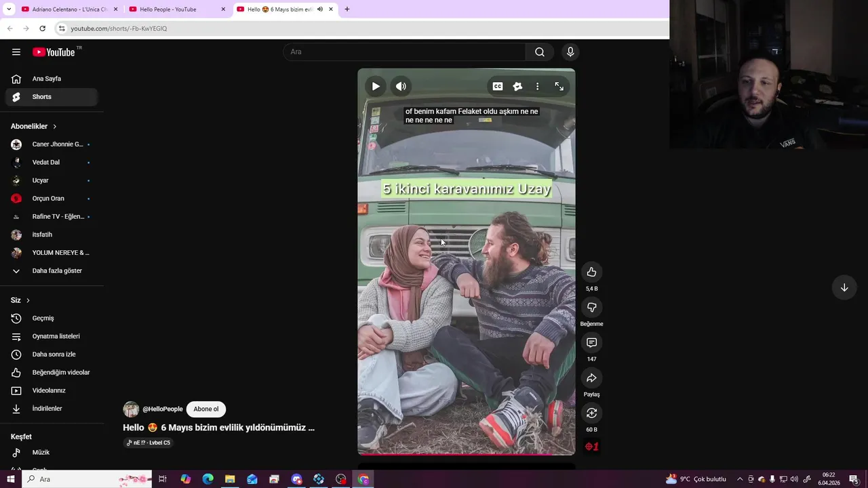
Task: Click the address bar URL
Action: pos(119,28)
